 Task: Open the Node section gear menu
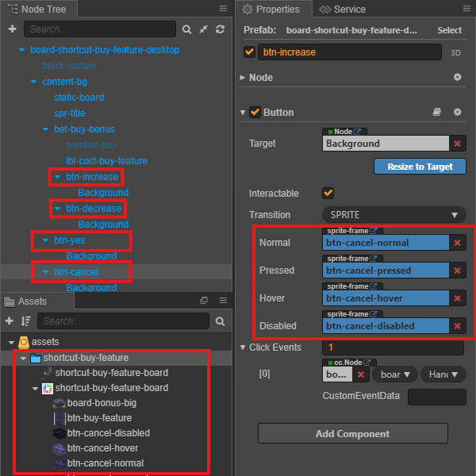pyautogui.click(x=457, y=77)
